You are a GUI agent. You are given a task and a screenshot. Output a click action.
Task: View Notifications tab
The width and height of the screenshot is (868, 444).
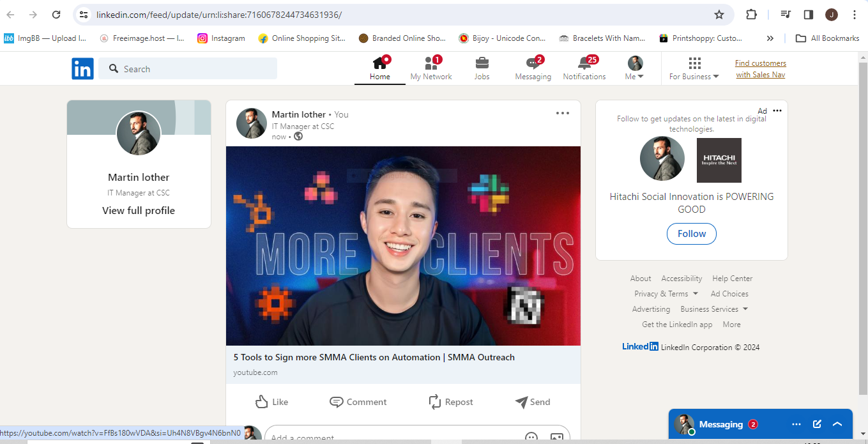pos(584,68)
